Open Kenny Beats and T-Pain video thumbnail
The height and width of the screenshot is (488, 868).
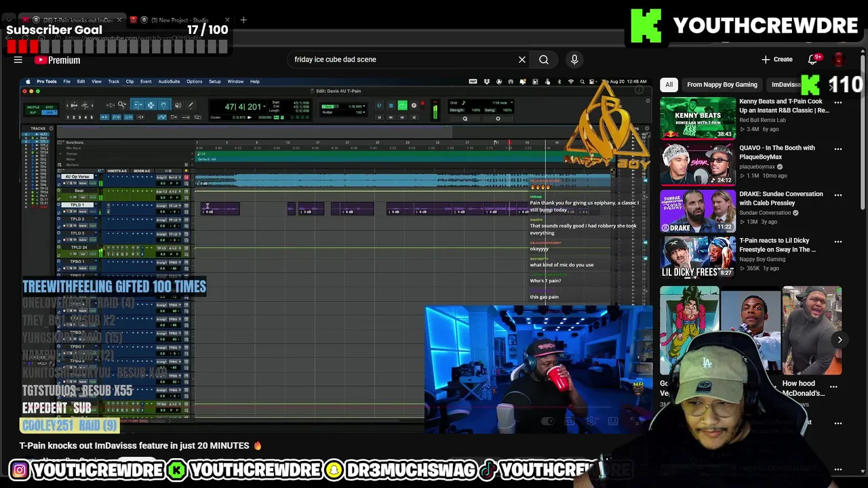pyautogui.click(x=698, y=119)
